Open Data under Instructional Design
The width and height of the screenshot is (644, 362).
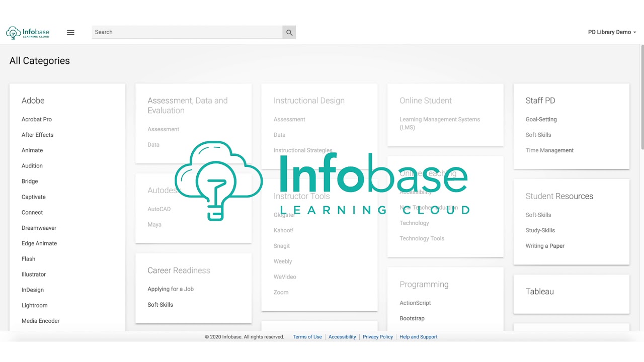pyautogui.click(x=280, y=135)
